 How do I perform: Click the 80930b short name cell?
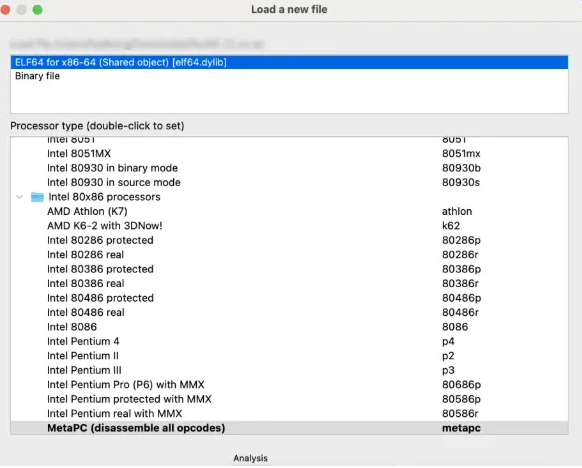461,168
